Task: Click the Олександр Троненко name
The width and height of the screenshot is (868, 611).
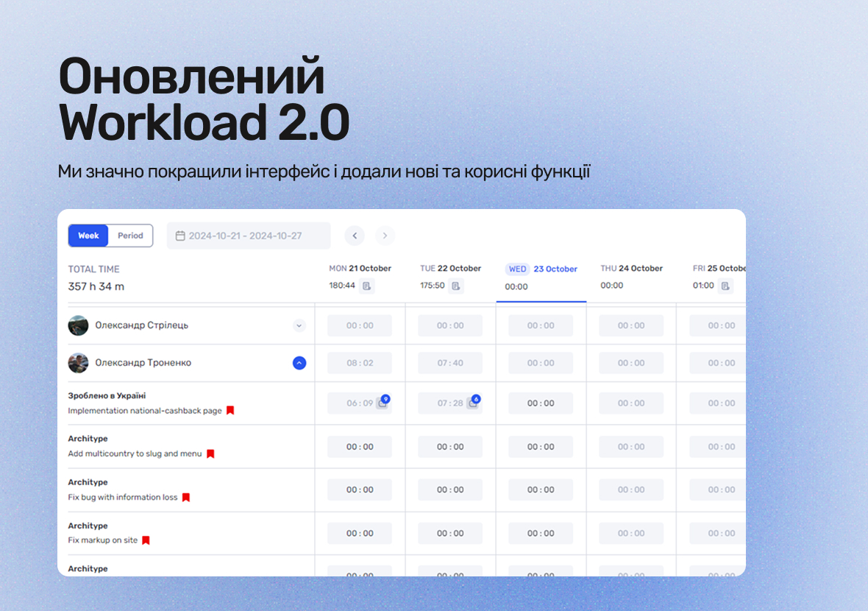Action: (143, 363)
